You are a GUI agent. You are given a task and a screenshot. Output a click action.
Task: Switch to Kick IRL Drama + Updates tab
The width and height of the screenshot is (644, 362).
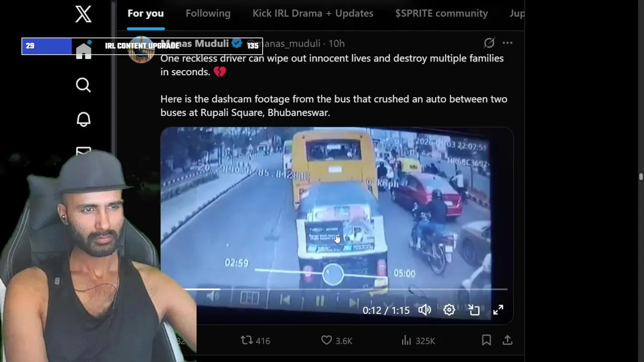313,14
